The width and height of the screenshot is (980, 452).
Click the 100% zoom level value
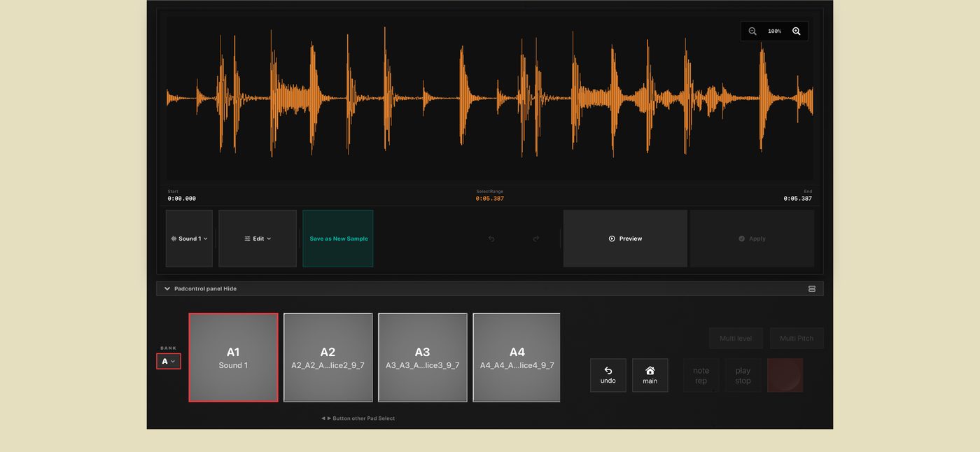774,31
